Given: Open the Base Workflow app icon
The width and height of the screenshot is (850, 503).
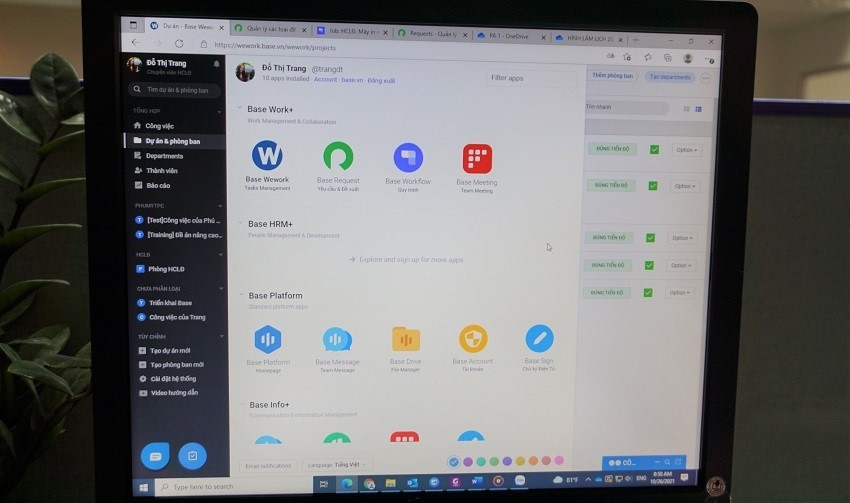Looking at the screenshot, I should pos(408,157).
